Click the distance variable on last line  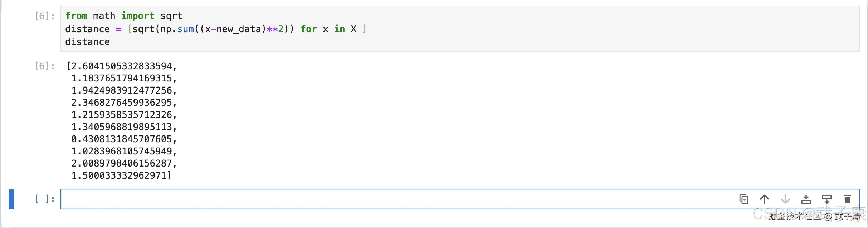(87, 42)
